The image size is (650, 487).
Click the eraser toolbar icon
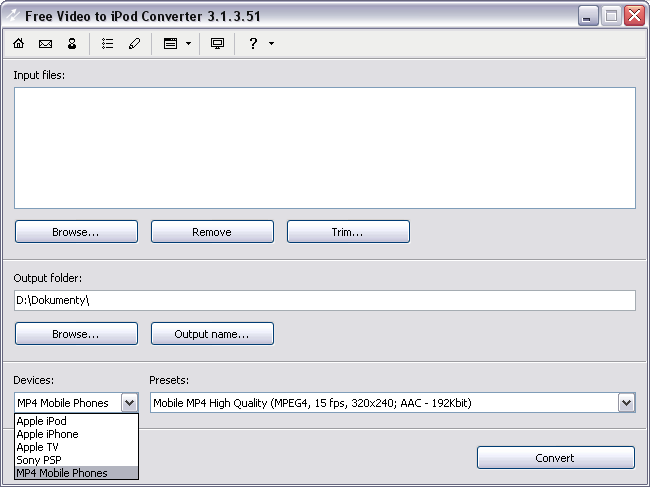point(134,43)
